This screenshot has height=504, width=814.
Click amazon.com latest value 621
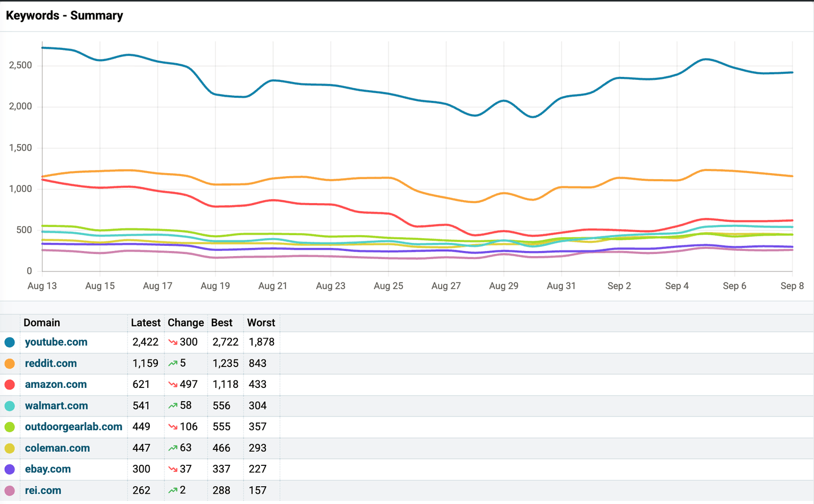(141, 384)
